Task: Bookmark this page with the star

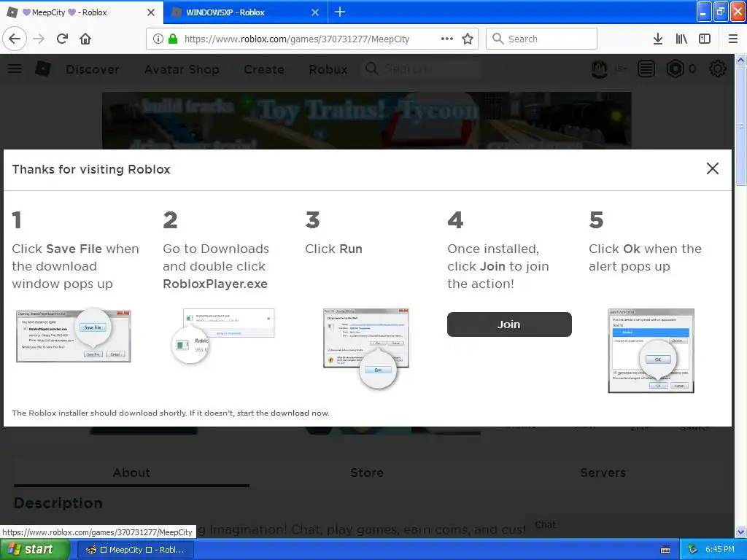Action: [x=468, y=39]
